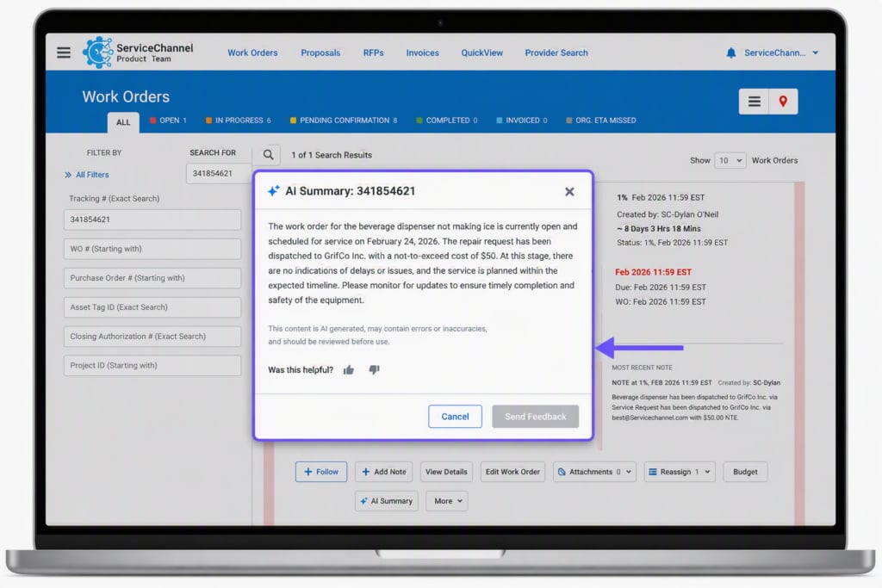Rate summary with thumbs up

point(349,370)
